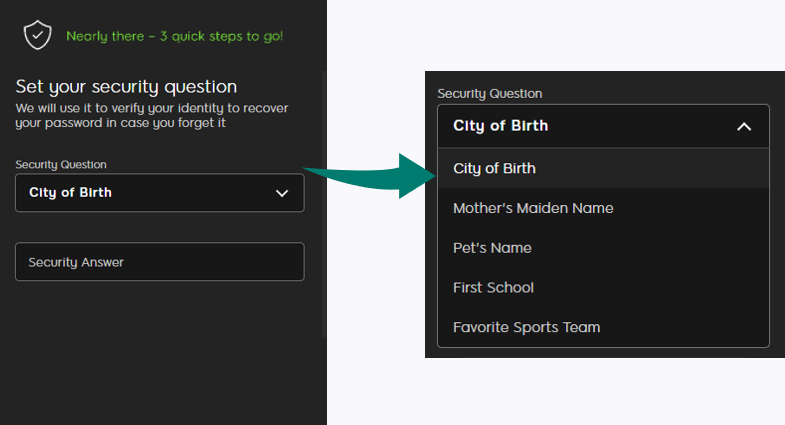Collapse the list using the up chevron
785x425 pixels.
[x=743, y=126]
